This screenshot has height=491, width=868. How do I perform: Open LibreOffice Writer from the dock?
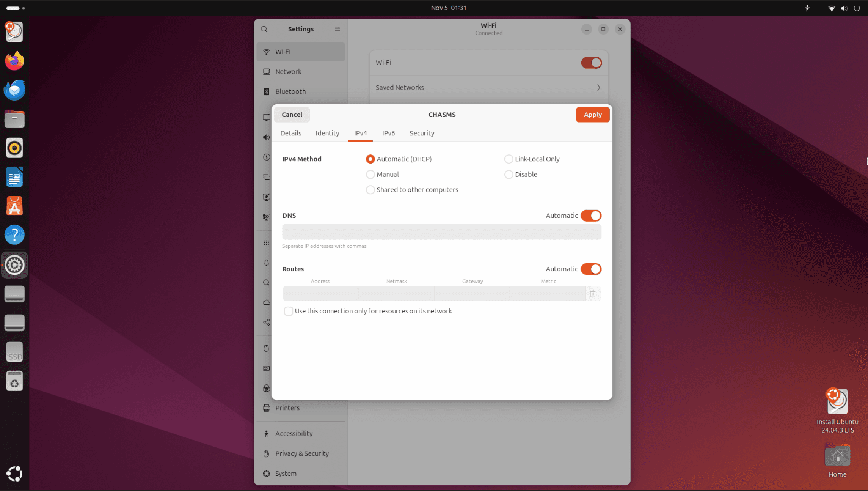pos(14,177)
